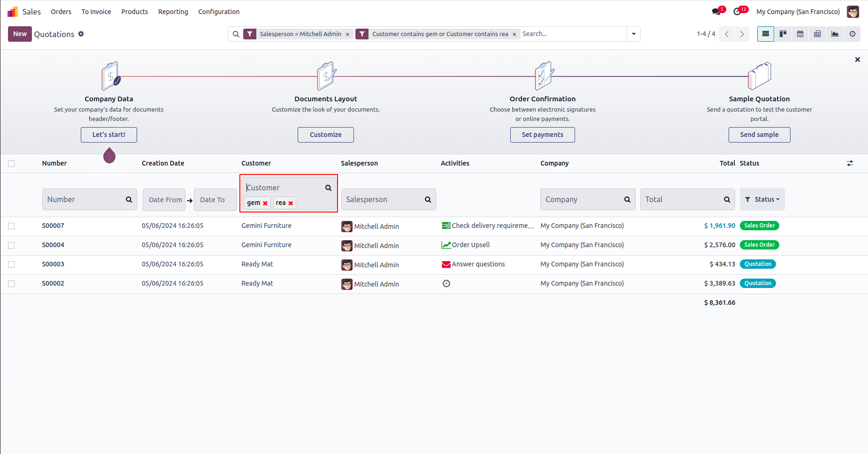Click the gear icon beside Quotations
868x454 pixels.
[x=81, y=34]
